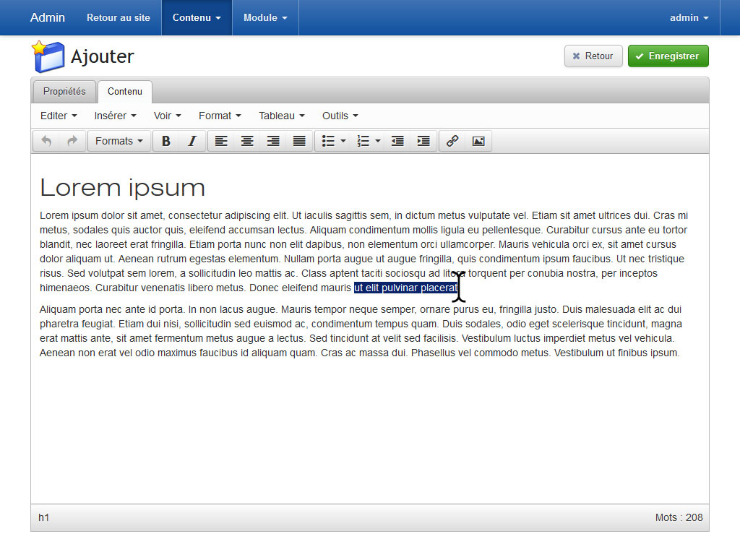Click the Retour au site link
The height and width of the screenshot is (560, 740).
click(x=119, y=17)
